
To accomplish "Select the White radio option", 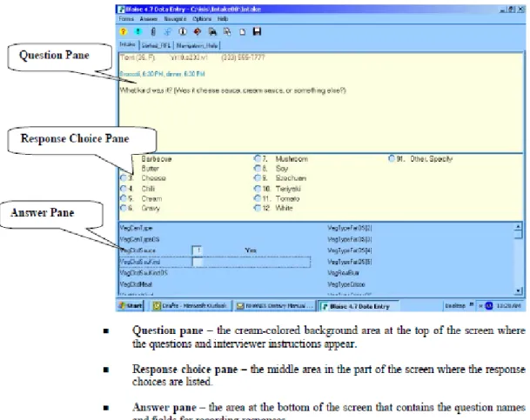I will coord(258,209).
